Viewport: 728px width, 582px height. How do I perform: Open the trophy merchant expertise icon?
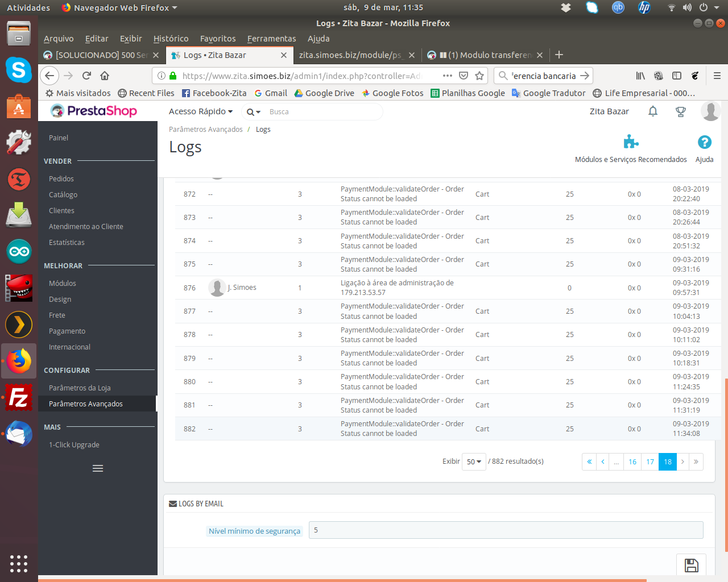coord(680,111)
